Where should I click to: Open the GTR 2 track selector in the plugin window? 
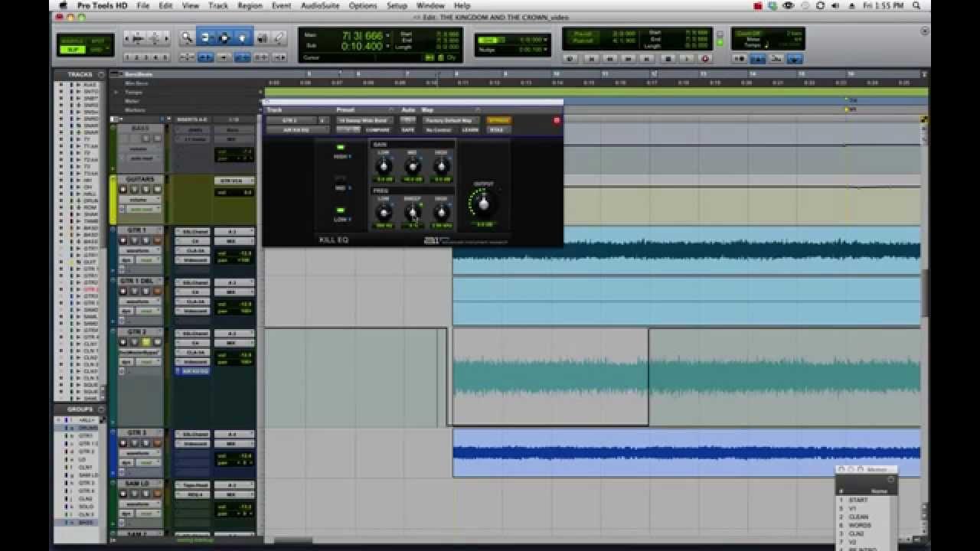click(290, 120)
